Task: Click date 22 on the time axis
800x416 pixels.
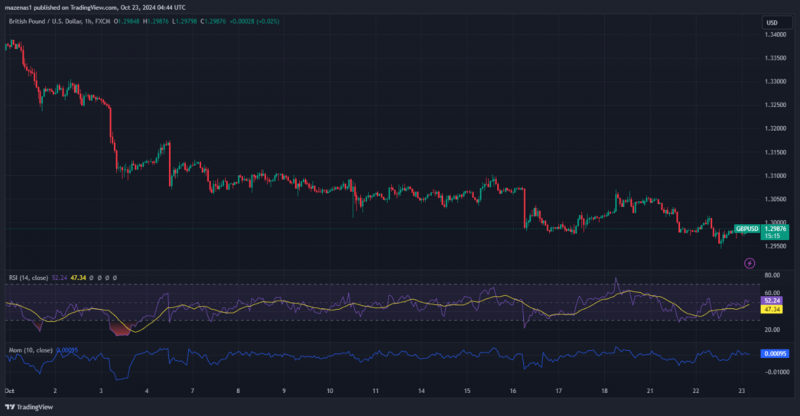Action: coord(696,391)
